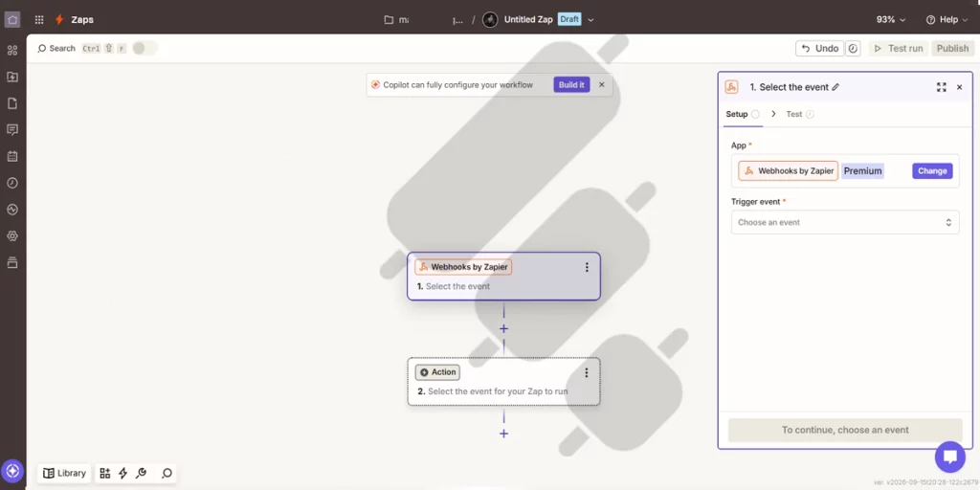Click the lightning bolt icon in bottom toolbar
The image size is (980, 490).
pyautogui.click(x=123, y=473)
